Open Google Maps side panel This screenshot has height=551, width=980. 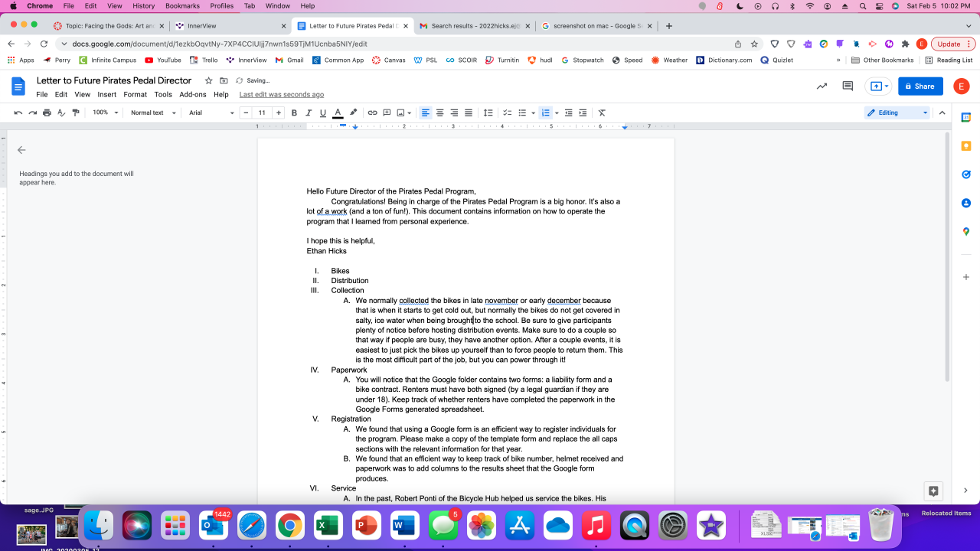click(x=966, y=231)
